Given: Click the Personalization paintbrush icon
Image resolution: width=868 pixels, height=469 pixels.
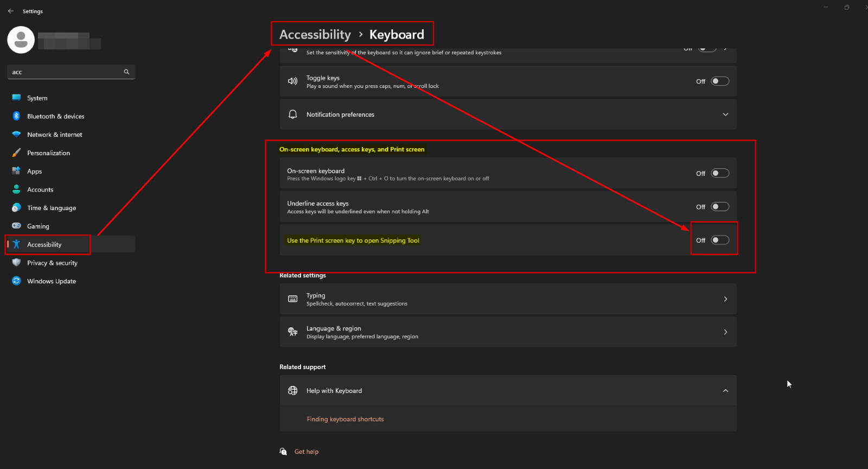Looking at the screenshot, I should pyautogui.click(x=16, y=153).
